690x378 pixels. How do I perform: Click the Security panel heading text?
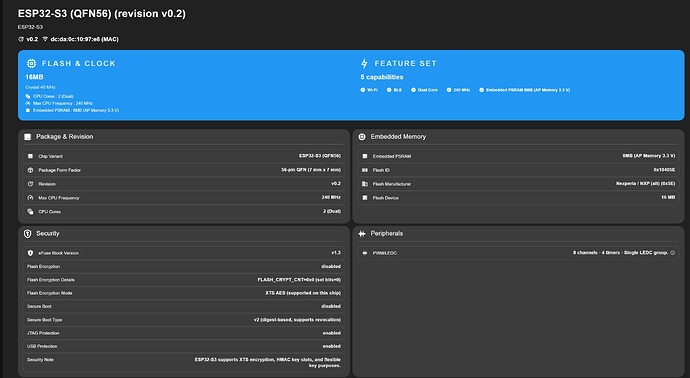(48, 234)
